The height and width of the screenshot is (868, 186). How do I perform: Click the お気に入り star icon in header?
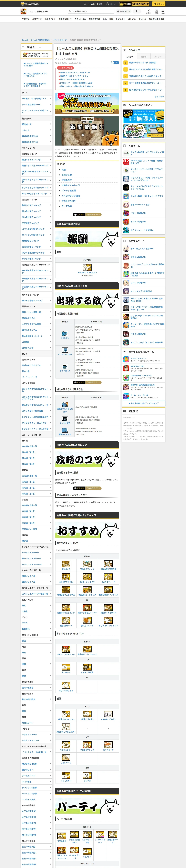[149, 11]
